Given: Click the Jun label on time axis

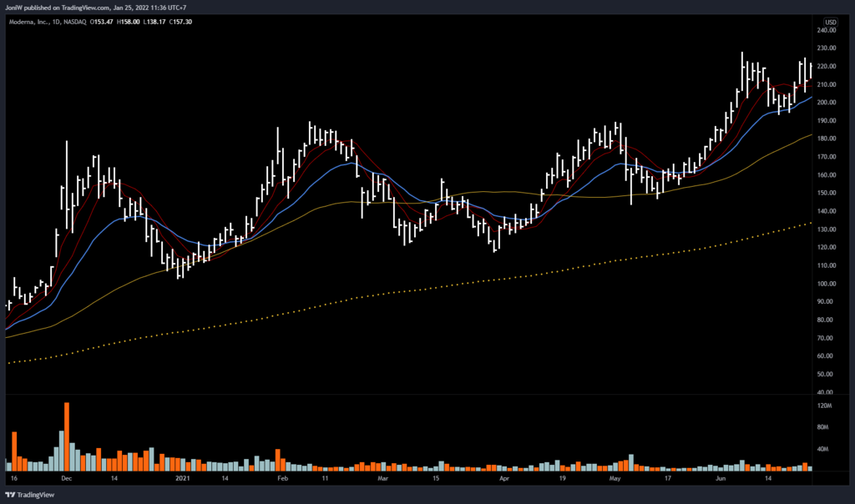Looking at the screenshot, I should [721, 480].
